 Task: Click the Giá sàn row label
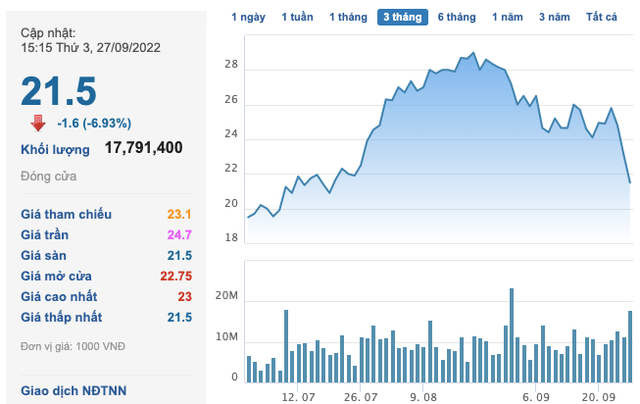[x=45, y=255]
